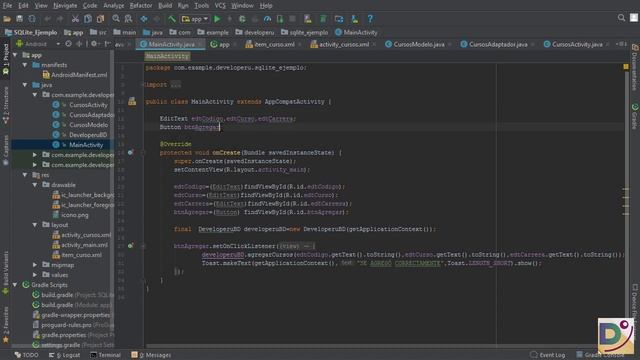The image size is (640, 360).
Task: Open the app run configuration dropdown
Action: [x=195, y=19]
